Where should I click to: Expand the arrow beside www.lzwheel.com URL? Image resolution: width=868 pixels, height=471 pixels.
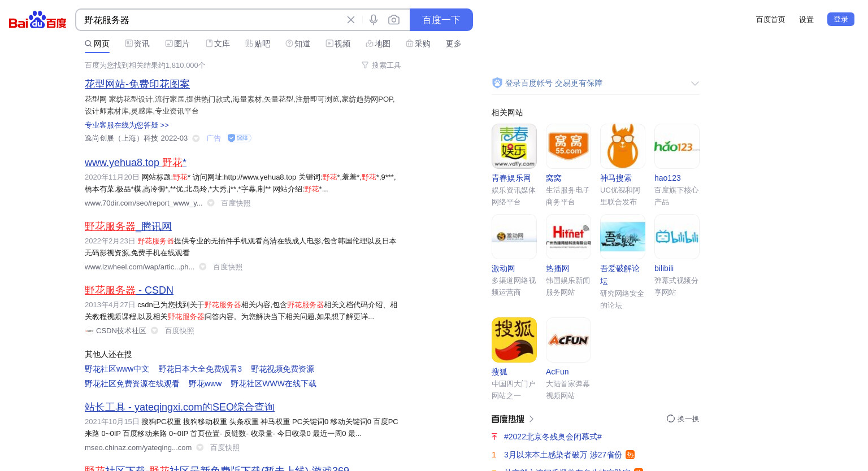point(203,267)
